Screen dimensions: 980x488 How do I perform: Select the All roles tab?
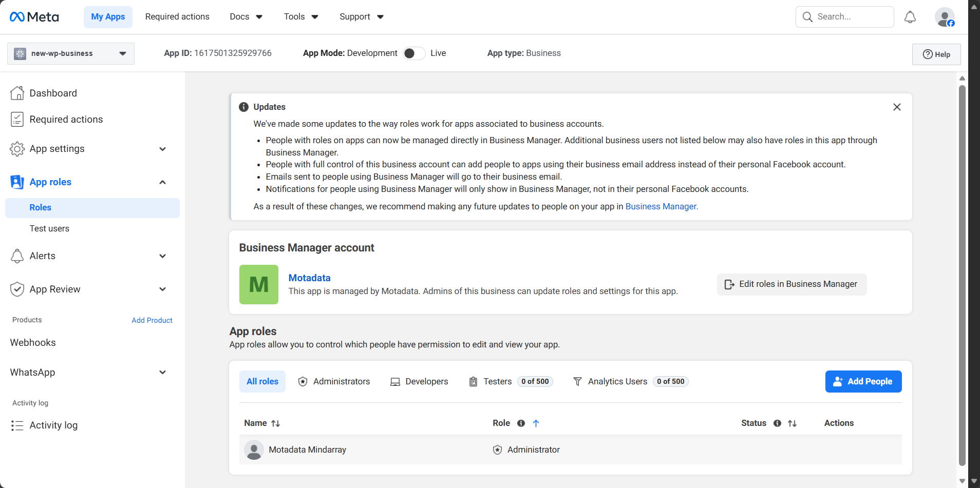[262, 382]
